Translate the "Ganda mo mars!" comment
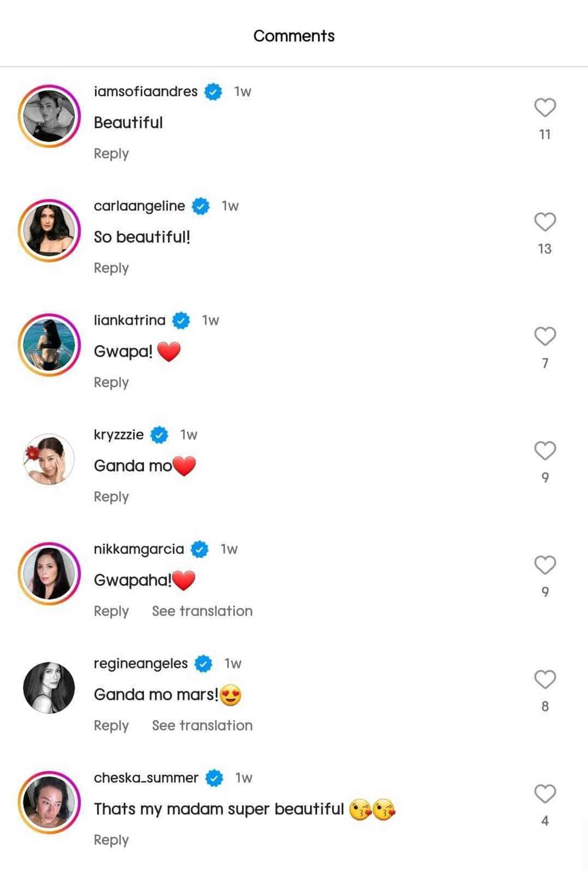This screenshot has width=588, height=871. coord(202,725)
